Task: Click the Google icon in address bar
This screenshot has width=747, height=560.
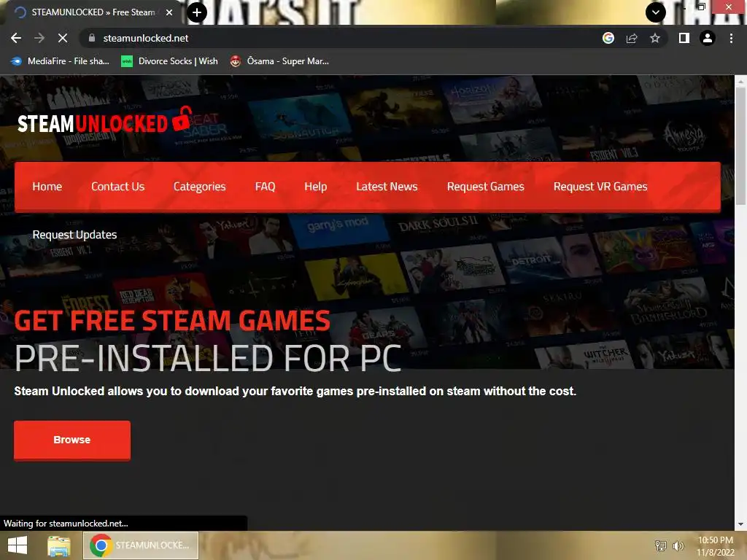Action: click(608, 38)
